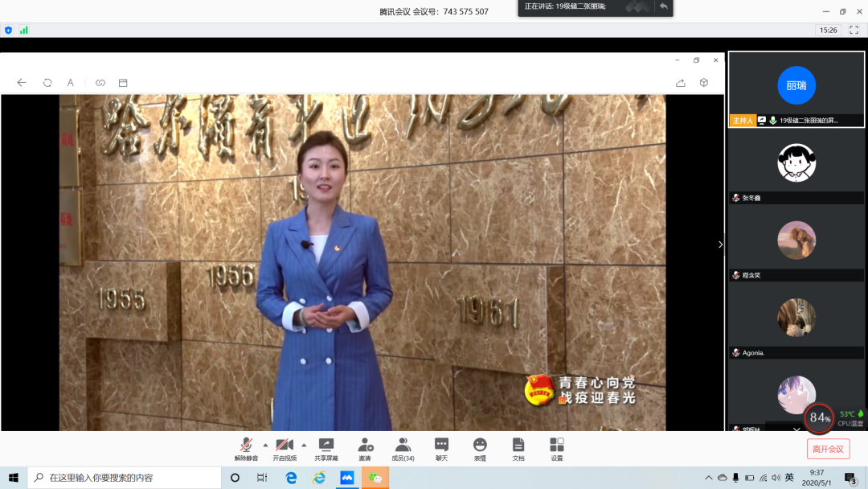The image size is (868, 489).
Task: Open the 邀请 invite icon
Action: point(365,447)
